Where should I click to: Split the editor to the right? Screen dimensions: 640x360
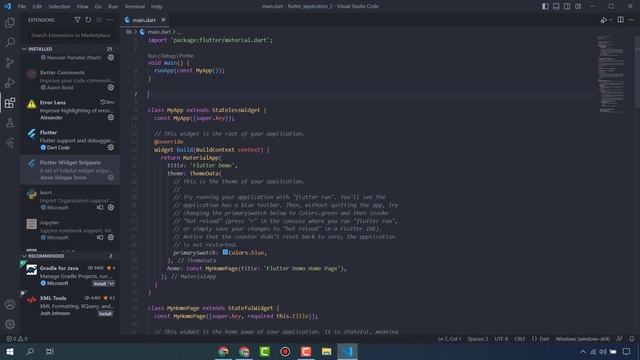tap(620, 20)
